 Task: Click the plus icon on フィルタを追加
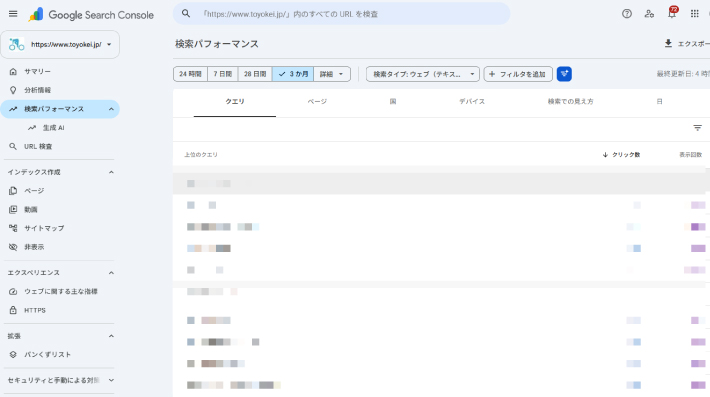point(492,74)
